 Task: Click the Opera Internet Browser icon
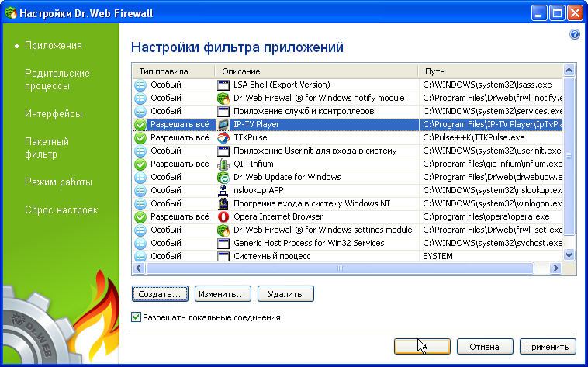click(x=223, y=217)
